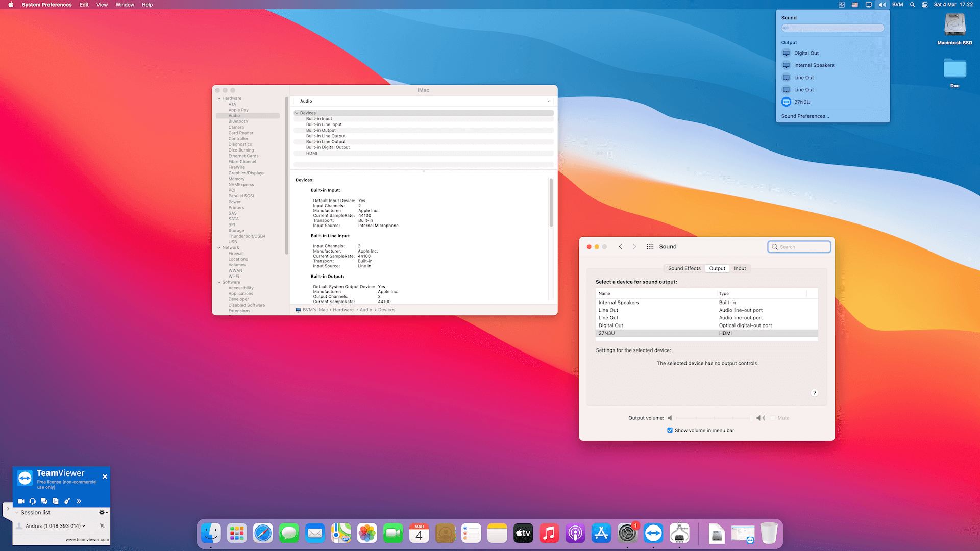Screen dimensions: 980x551
Task: Click Hardware in the iMac path bar
Action: coord(343,310)
